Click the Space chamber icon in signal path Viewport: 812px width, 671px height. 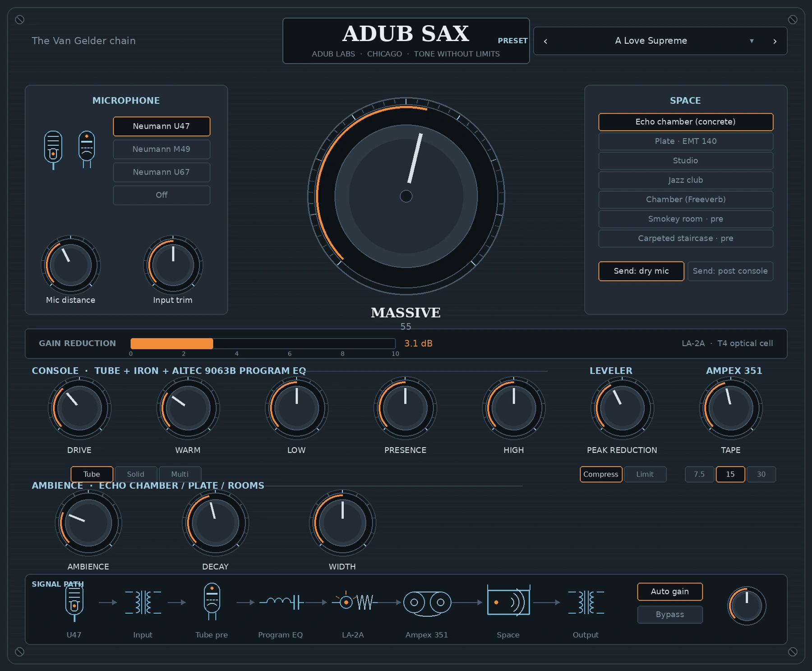coord(508,601)
